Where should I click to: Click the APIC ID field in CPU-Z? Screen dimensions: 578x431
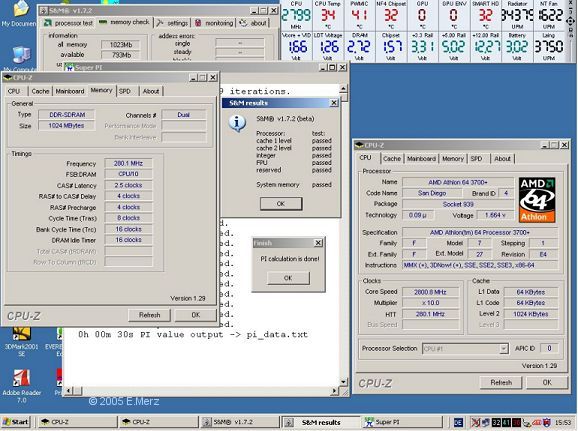[x=549, y=348]
